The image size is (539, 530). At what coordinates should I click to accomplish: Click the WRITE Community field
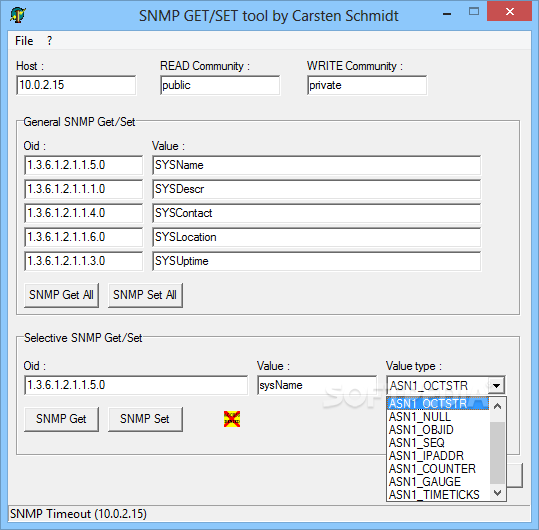(367, 85)
